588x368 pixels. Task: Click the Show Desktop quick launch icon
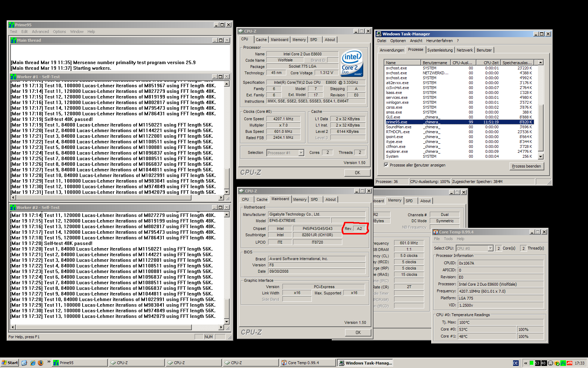point(24,363)
